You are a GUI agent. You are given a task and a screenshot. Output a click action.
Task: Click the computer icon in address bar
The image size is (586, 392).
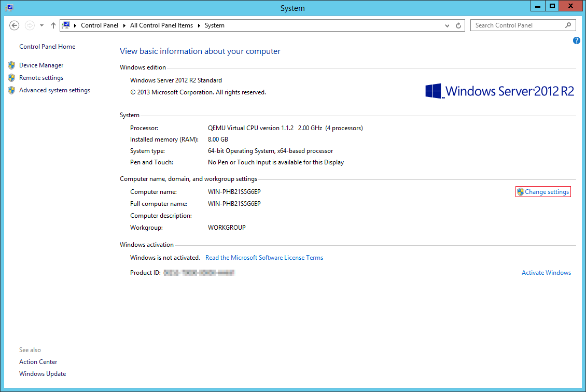coord(66,25)
